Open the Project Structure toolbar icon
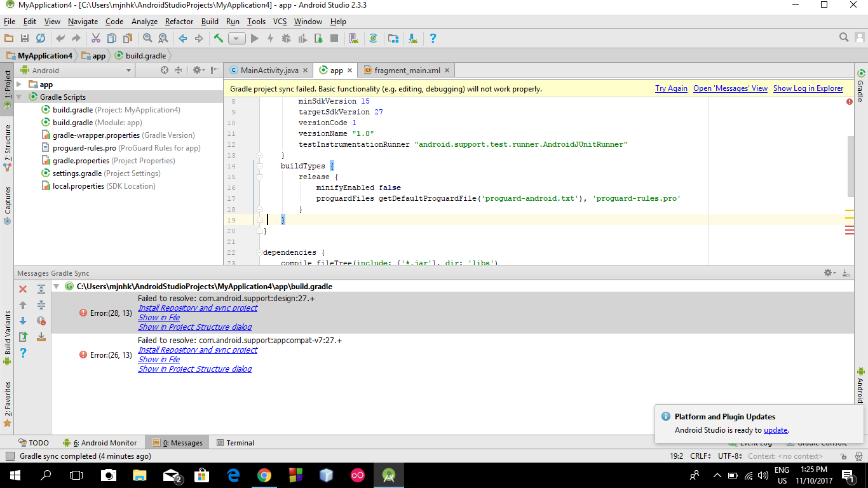This screenshot has height=488, width=868. 393,39
